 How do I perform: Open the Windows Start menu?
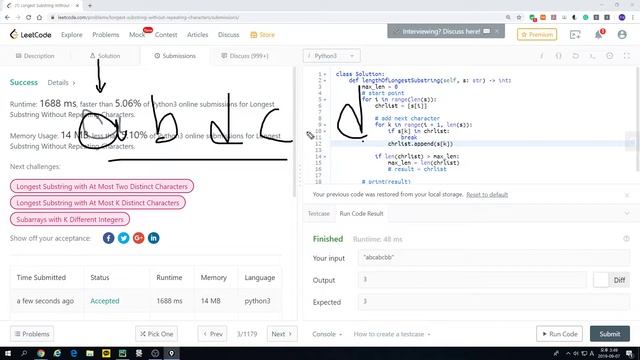(x=8, y=353)
